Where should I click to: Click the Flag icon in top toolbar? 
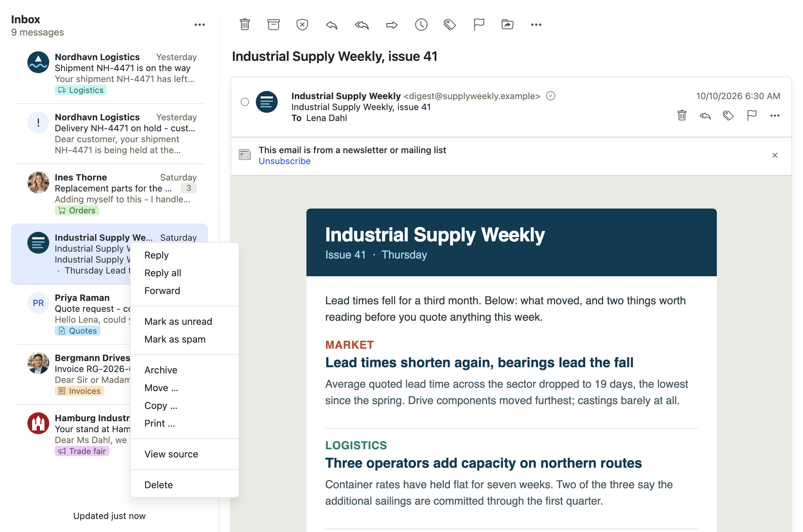(479, 25)
